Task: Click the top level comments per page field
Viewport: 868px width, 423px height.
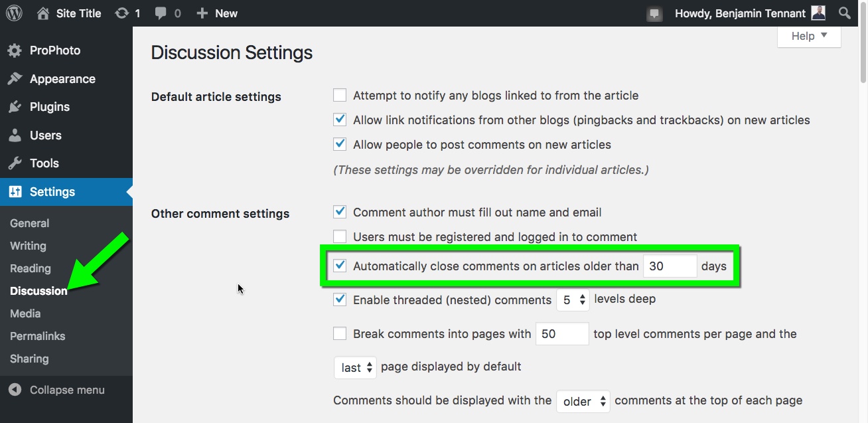Action: click(562, 334)
